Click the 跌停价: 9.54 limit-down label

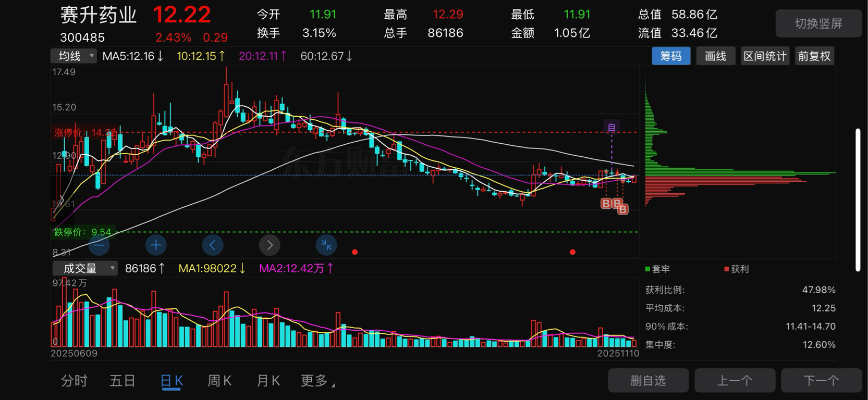click(x=82, y=232)
